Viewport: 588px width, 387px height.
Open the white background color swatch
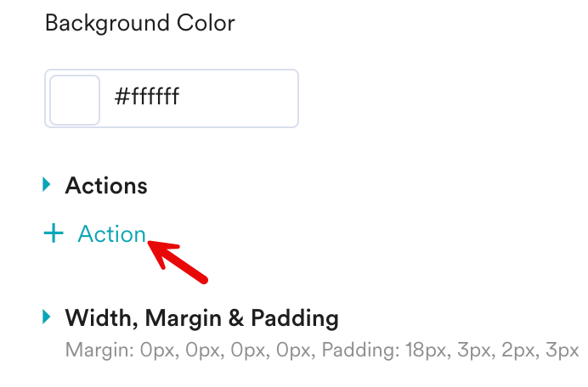tap(75, 99)
